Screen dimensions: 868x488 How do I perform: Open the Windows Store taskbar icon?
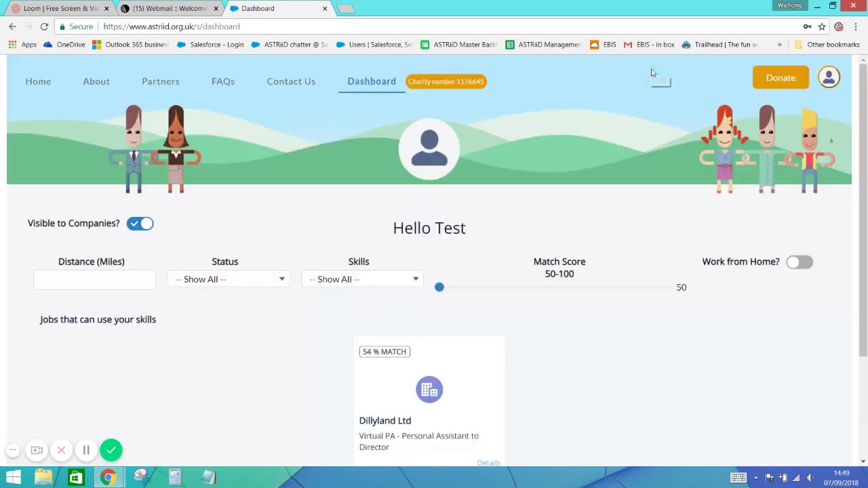pyautogui.click(x=76, y=478)
